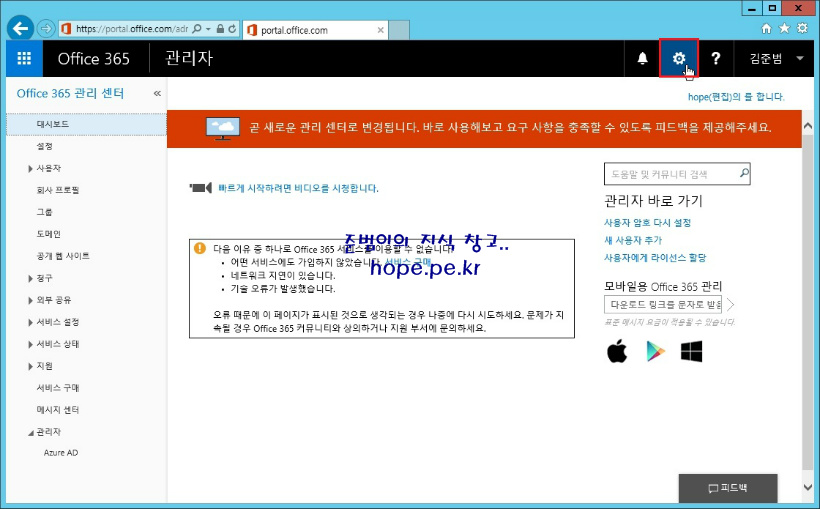Open 사용자에게 라이선스 할당 link

[655, 257]
